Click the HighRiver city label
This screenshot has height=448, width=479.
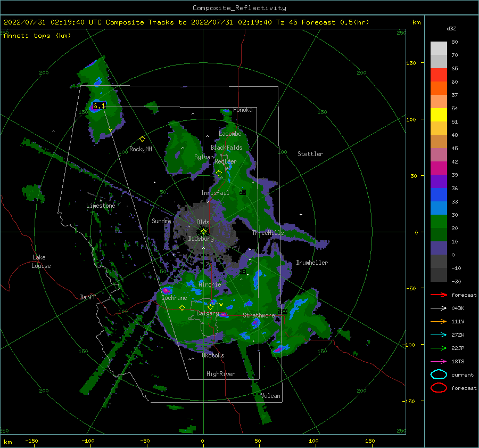click(221, 374)
